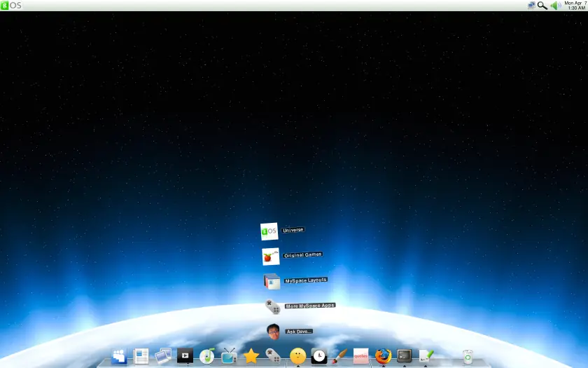Open the trash bin in dock

(x=468, y=356)
